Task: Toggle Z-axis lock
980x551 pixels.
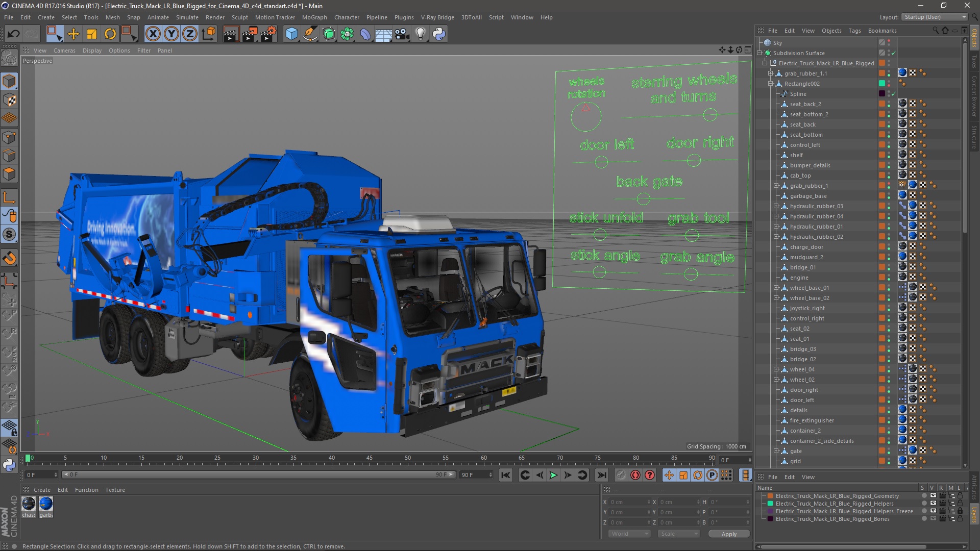Action: (x=190, y=34)
